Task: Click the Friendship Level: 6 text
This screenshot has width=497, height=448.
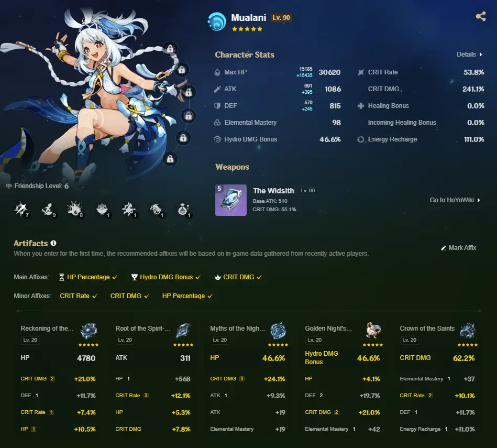Action: (41, 186)
